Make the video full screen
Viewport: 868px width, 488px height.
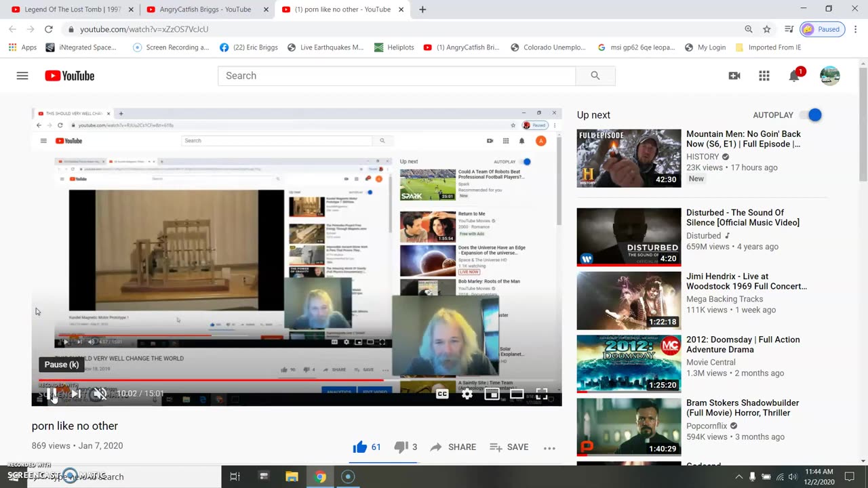[x=542, y=394]
